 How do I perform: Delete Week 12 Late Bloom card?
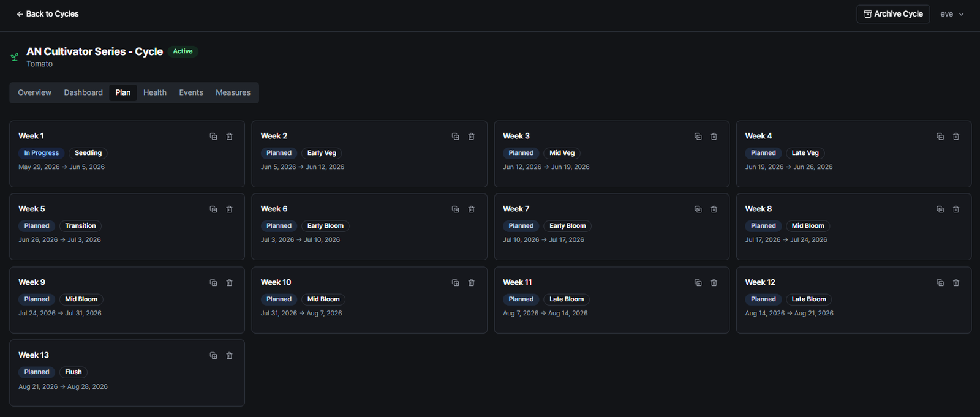pos(956,283)
